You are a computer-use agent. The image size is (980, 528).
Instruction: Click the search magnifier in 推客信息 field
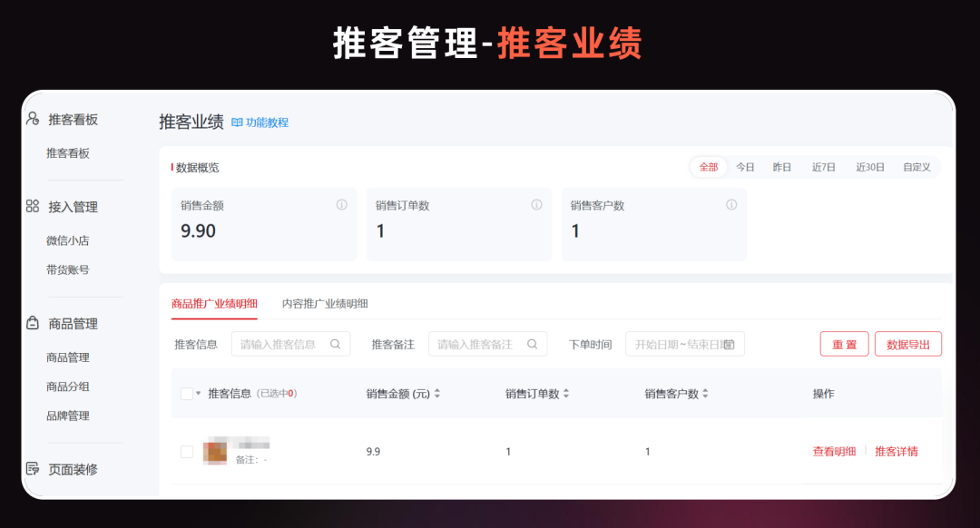[335, 344]
